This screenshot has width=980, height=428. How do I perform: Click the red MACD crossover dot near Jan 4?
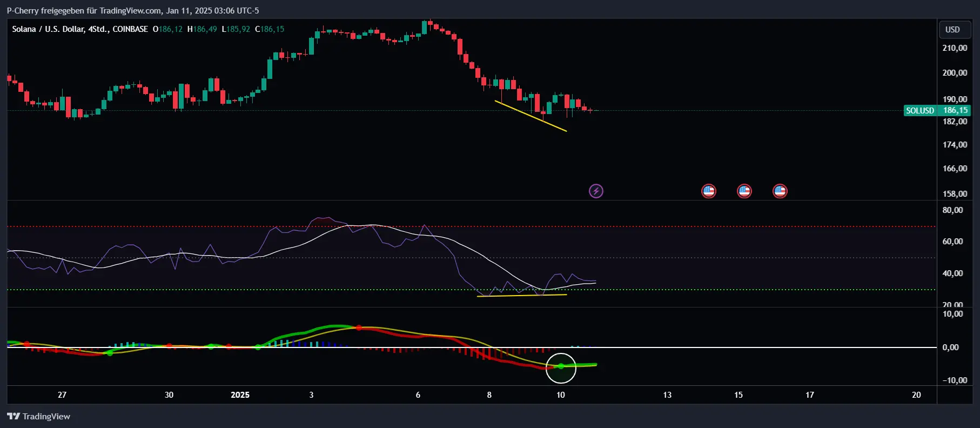coord(359,327)
